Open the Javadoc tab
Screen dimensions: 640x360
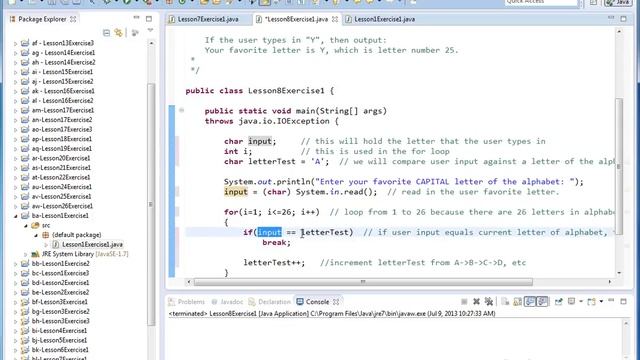coord(227,302)
